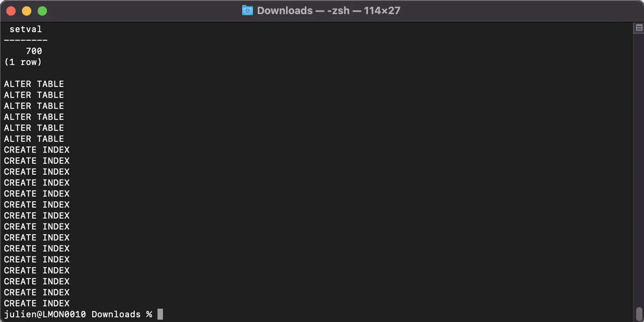The image size is (644, 322).
Task: Click the scrollbar thumb at bottom right
Action: point(639,314)
